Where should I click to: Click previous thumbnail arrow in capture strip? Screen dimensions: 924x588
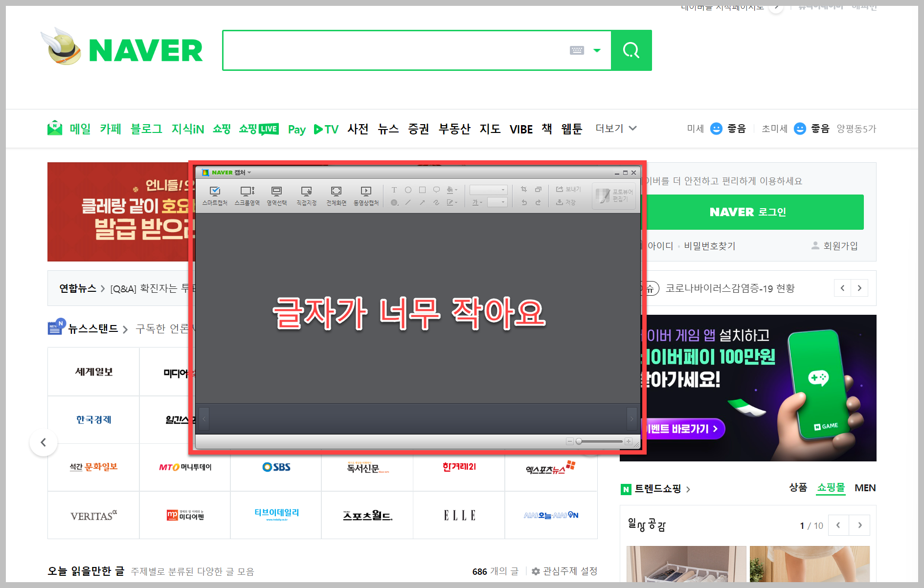204,419
